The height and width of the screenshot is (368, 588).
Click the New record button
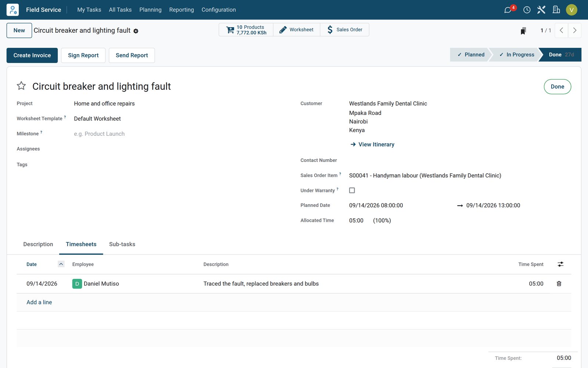point(19,31)
